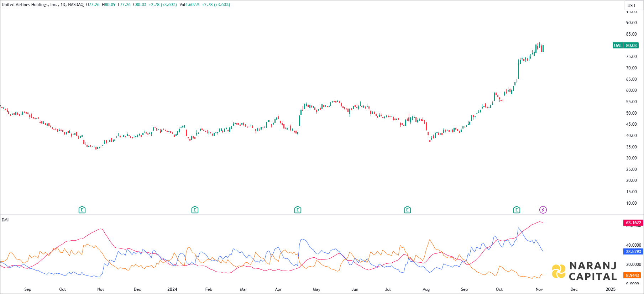The width and height of the screenshot is (644, 294).
Task: Click the L77.26 low value in header
Action: pos(124,5)
